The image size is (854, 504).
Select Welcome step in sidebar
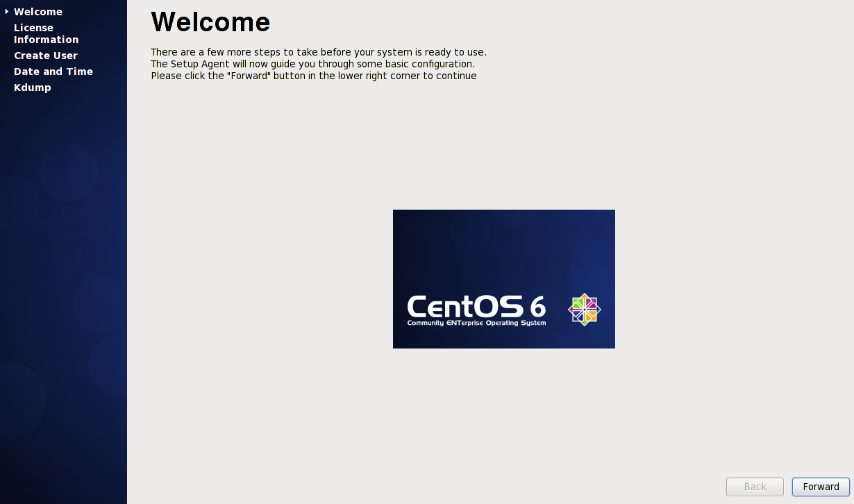point(38,12)
